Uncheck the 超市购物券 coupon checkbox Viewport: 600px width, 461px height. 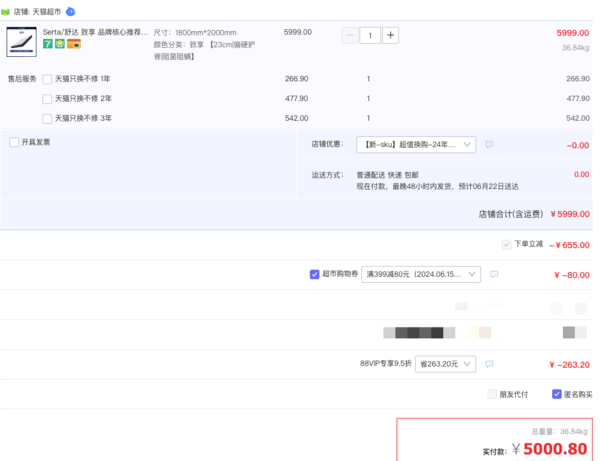[x=315, y=274]
